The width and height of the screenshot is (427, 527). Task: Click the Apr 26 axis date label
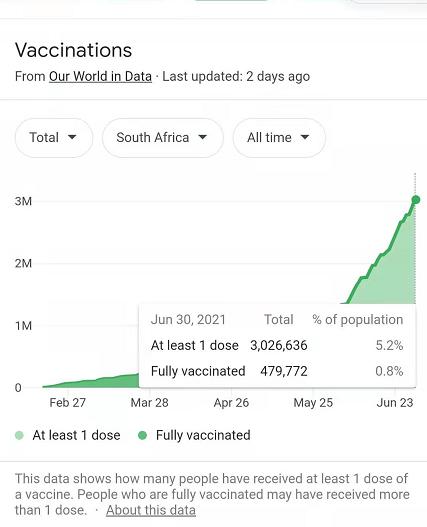(x=231, y=403)
